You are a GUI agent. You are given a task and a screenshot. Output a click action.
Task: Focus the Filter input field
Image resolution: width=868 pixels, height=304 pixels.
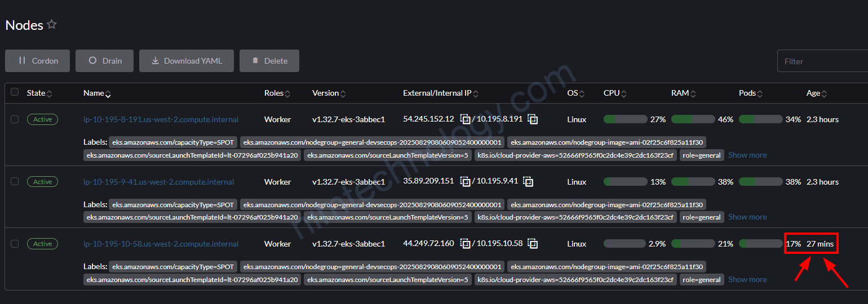coord(822,61)
